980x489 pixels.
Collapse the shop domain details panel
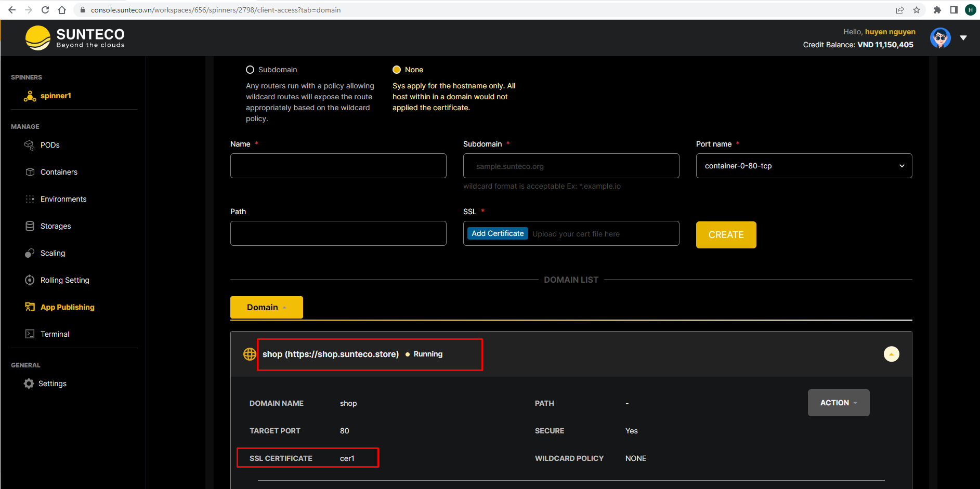(891, 354)
